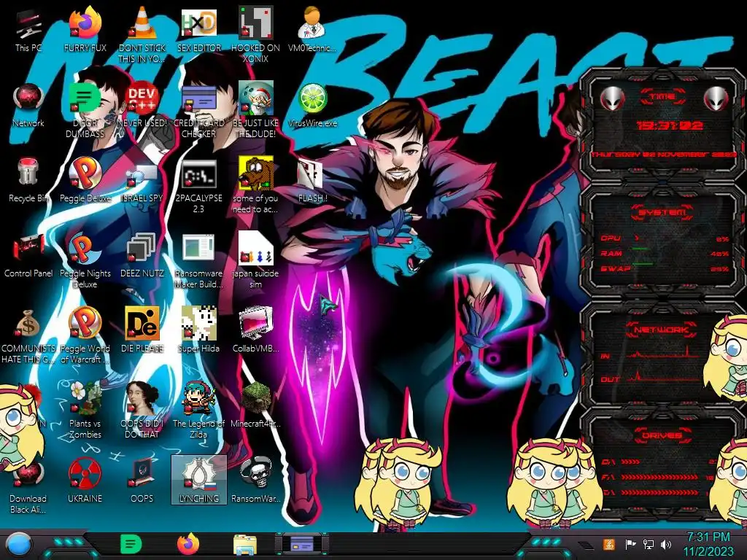Open the This PC desktop icon
The height and width of the screenshot is (560, 747).
(x=28, y=31)
